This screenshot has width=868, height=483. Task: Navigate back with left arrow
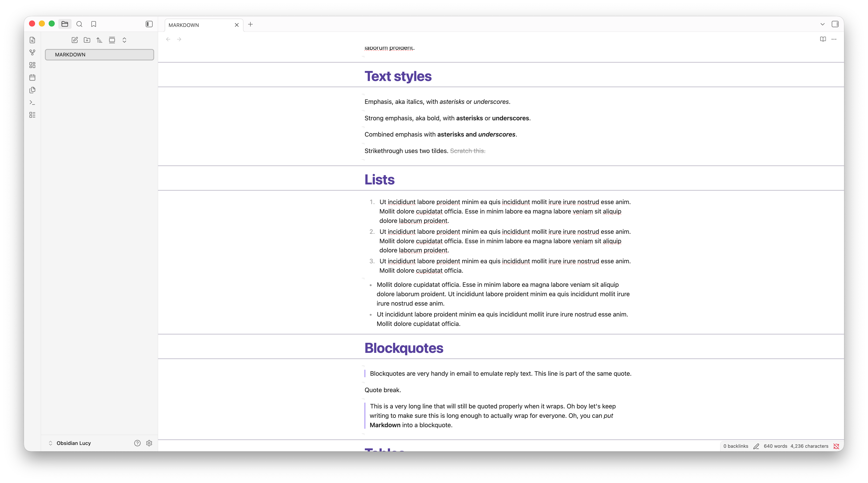(168, 40)
